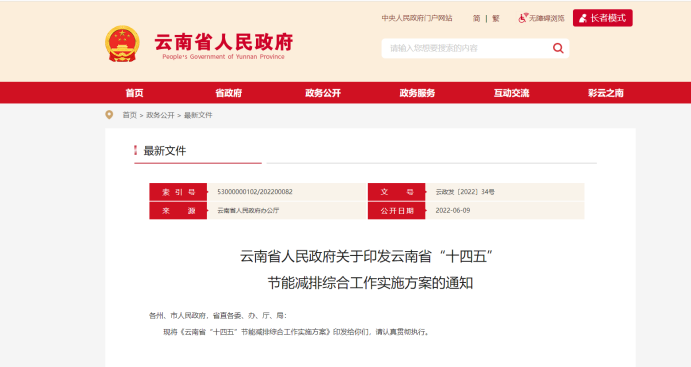
Task: Enable 长者模式 senior mode button
Action: pyautogui.click(x=602, y=18)
